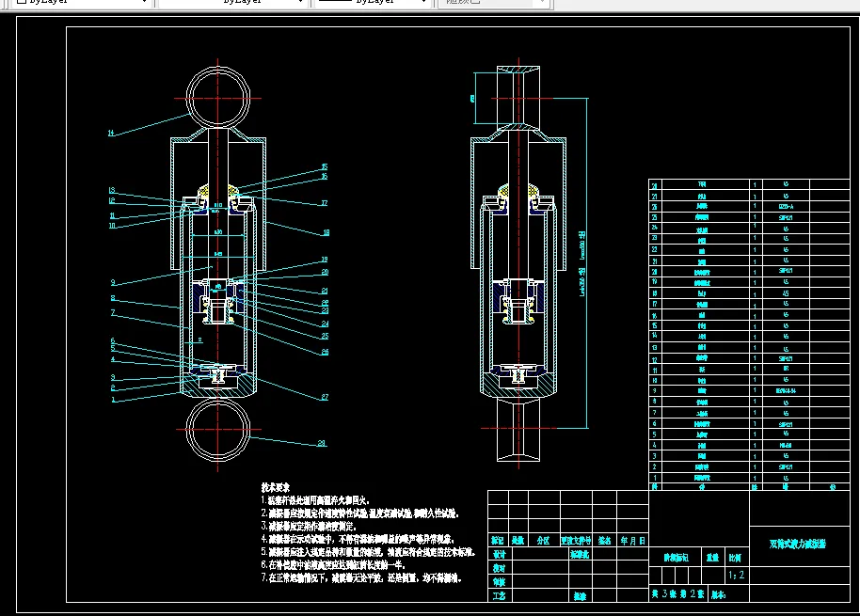
Task: Select parts list row number 9 cell
Action: click(654, 391)
